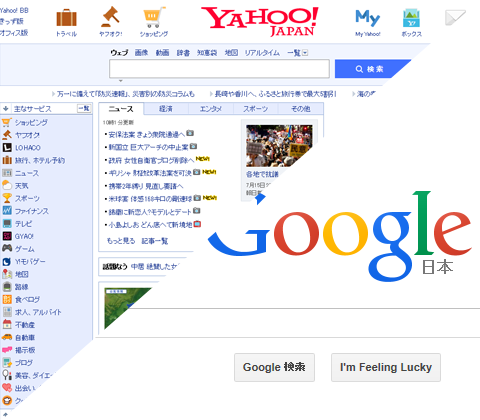Screen dimensions: 480x420
Task: Open 自動車 car item in the sidebar
Action: [25, 338]
